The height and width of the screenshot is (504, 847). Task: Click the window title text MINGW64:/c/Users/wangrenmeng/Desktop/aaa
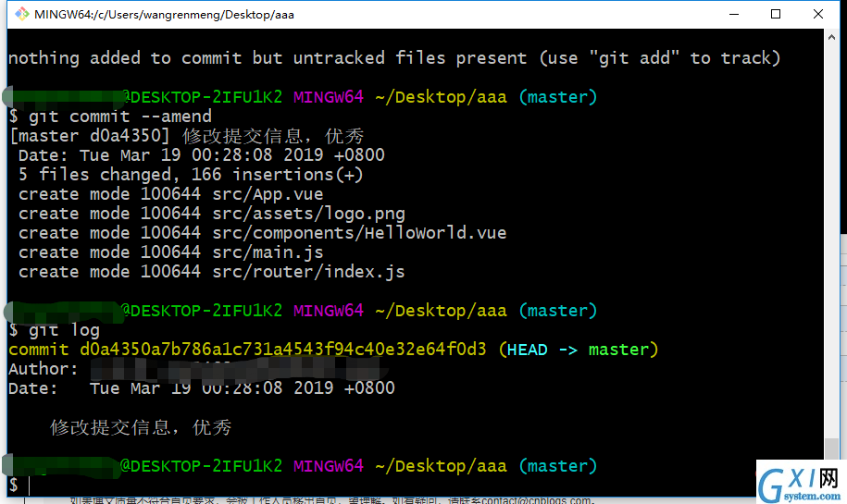tap(164, 15)
